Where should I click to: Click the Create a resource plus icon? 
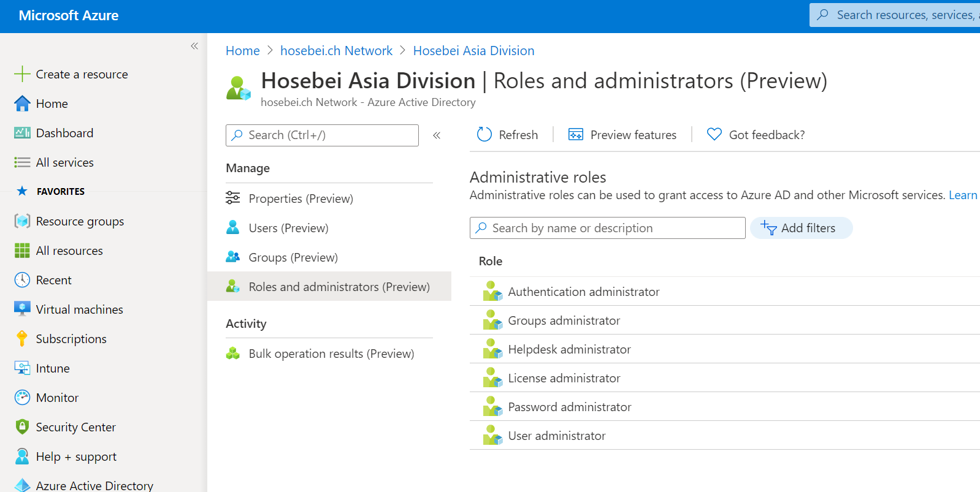pyautogui.click(x=22, y=74)
